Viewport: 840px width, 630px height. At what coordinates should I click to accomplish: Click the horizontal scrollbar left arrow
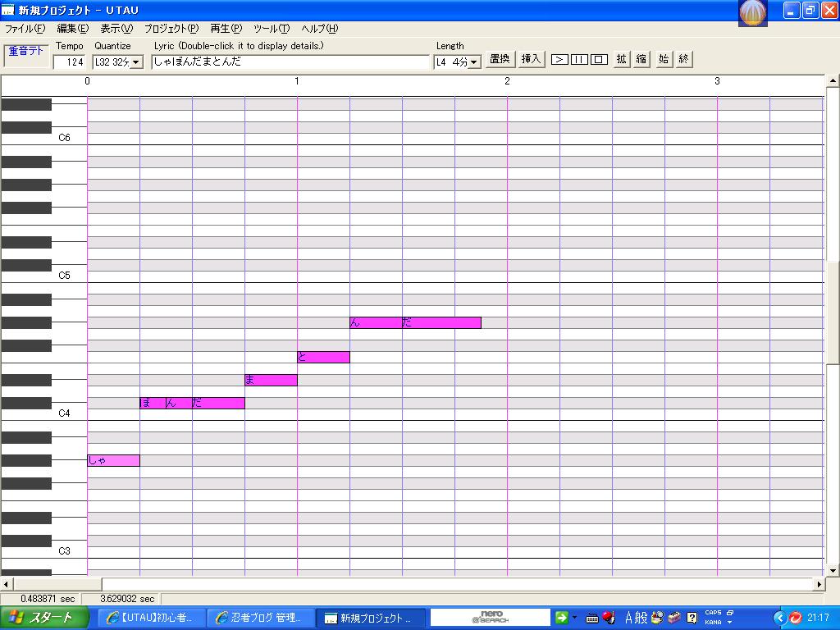click(7, 584)
